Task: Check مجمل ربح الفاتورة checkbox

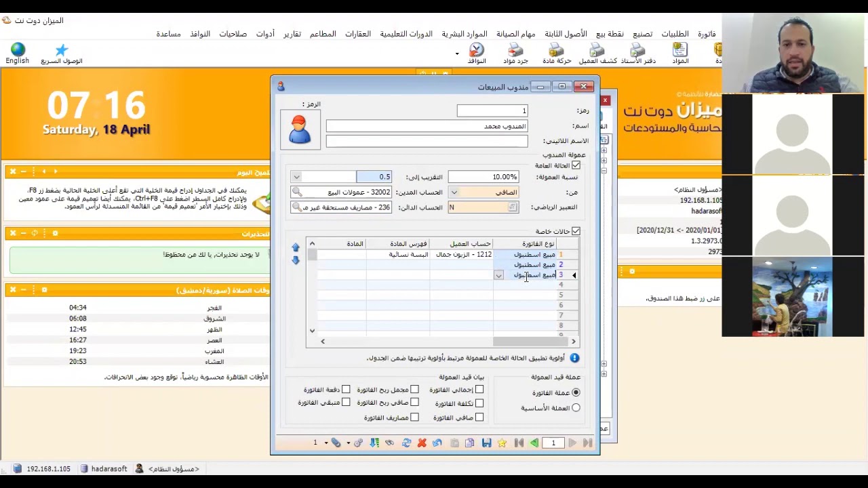Action: pos(414,390)
